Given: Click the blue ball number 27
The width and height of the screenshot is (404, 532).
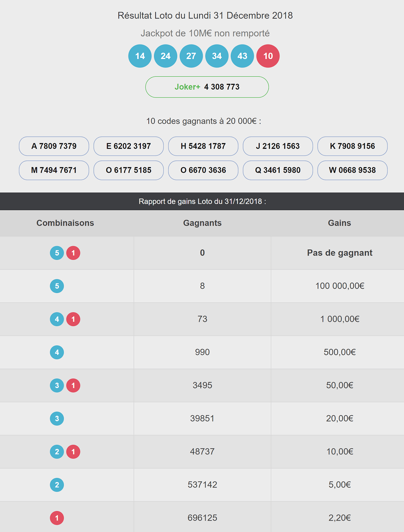Looking at the screenshot, I should point(191,56).
